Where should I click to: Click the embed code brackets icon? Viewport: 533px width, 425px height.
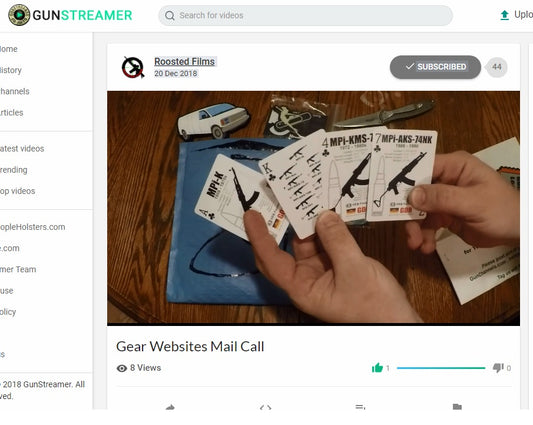click(x=265, y=407)
